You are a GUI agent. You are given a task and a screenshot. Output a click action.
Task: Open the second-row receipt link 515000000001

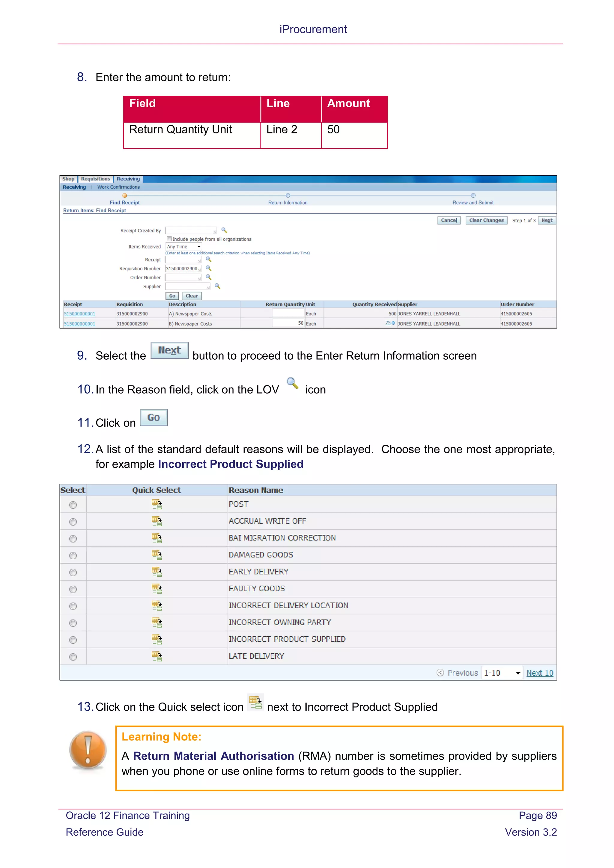tap(79, 324)
